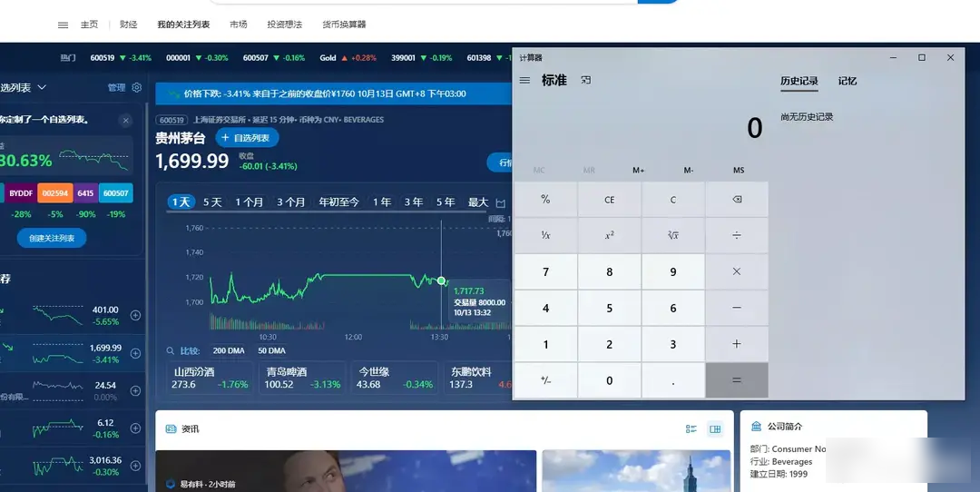Viewport: 980px width, 492px height.
Task: Add the 3,016.36 row with plus icon
Action: (x=135, y=466)
